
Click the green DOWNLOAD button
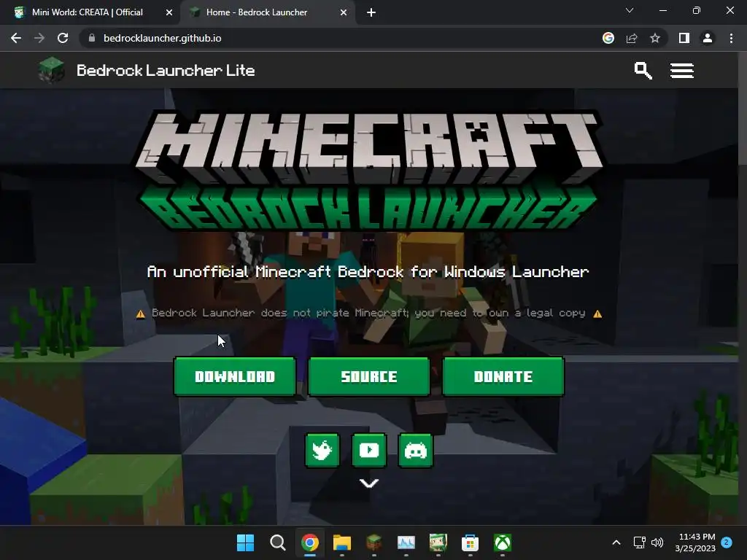click(235, 376)
